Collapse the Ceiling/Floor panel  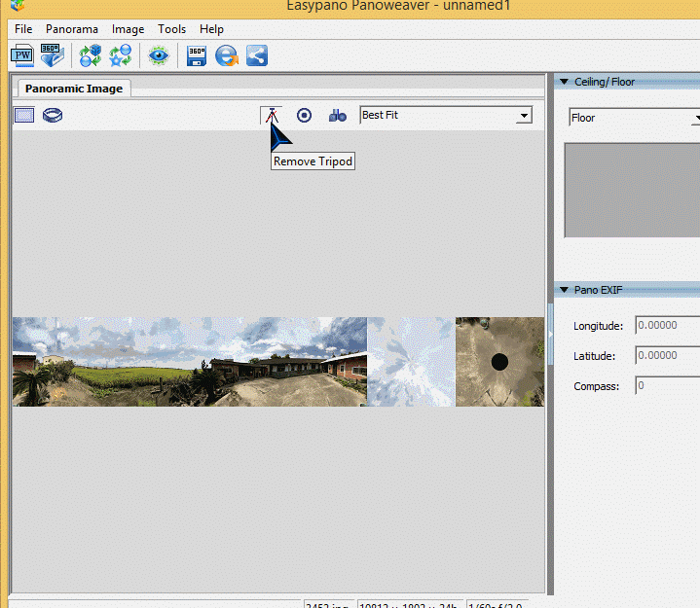pyautogui.click(x=564, y=82)
